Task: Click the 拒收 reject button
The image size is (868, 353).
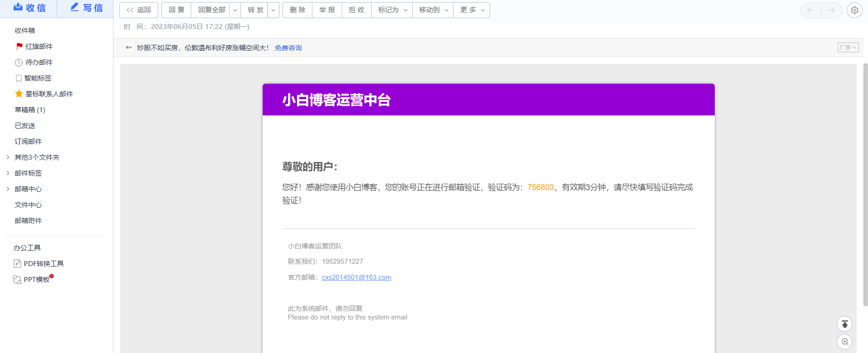Action: point(357,10)
